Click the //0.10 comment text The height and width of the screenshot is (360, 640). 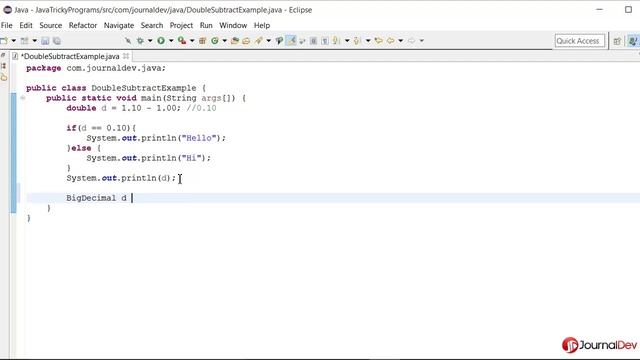coord(201,108)
